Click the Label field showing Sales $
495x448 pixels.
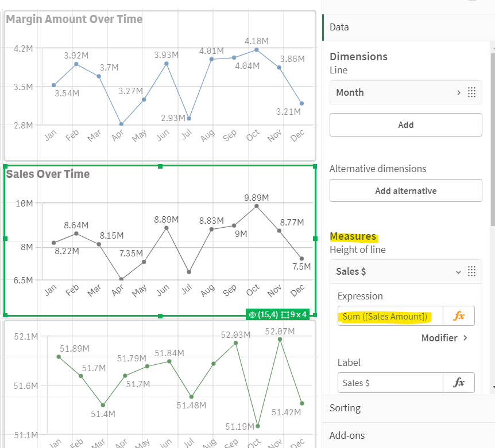click(x=390, y=383)
